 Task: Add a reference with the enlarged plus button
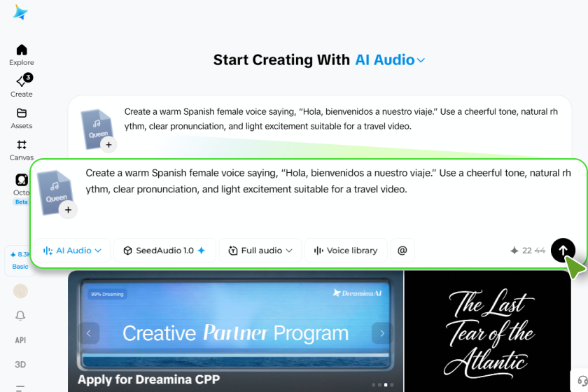[x=68, y=210]
